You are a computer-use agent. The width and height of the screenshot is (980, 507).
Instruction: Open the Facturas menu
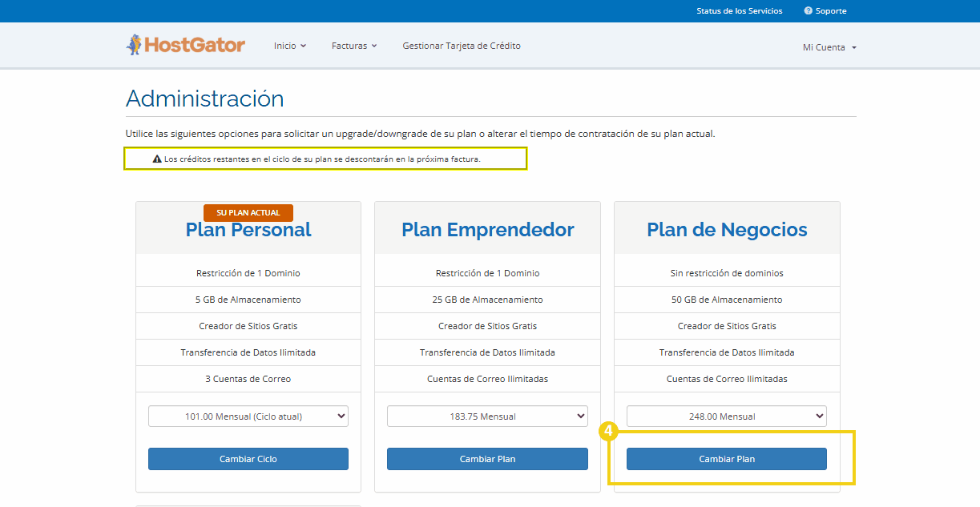pyautogui.click(x=353, y=46)
